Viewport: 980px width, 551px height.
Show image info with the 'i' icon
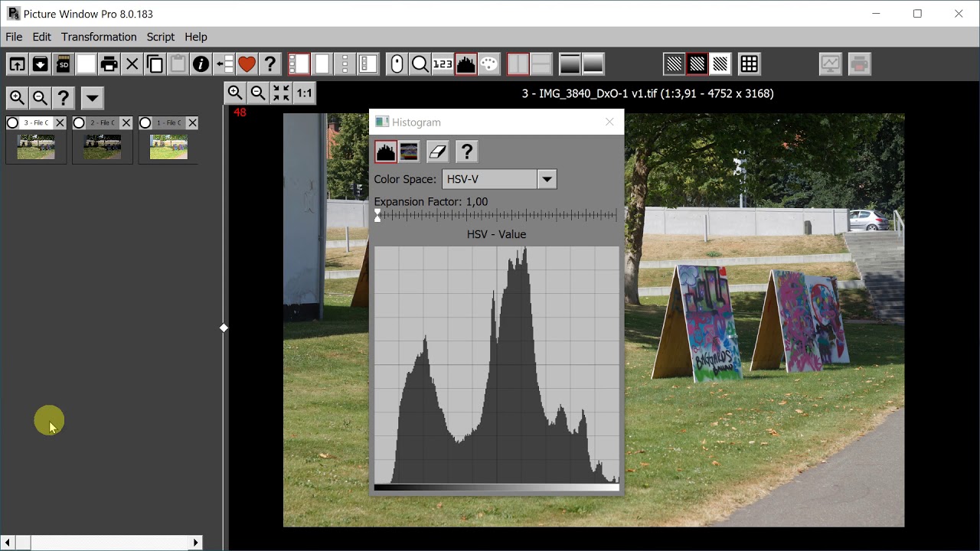(x=201, y=64)
